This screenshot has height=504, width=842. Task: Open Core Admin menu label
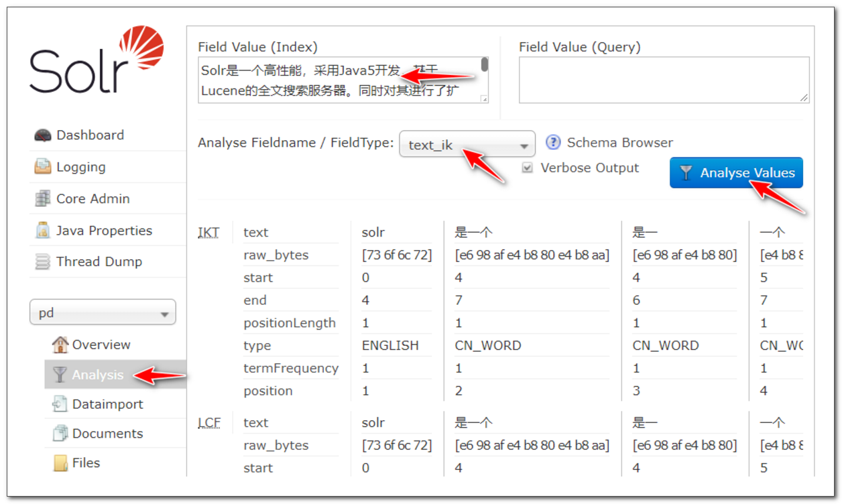93,199
